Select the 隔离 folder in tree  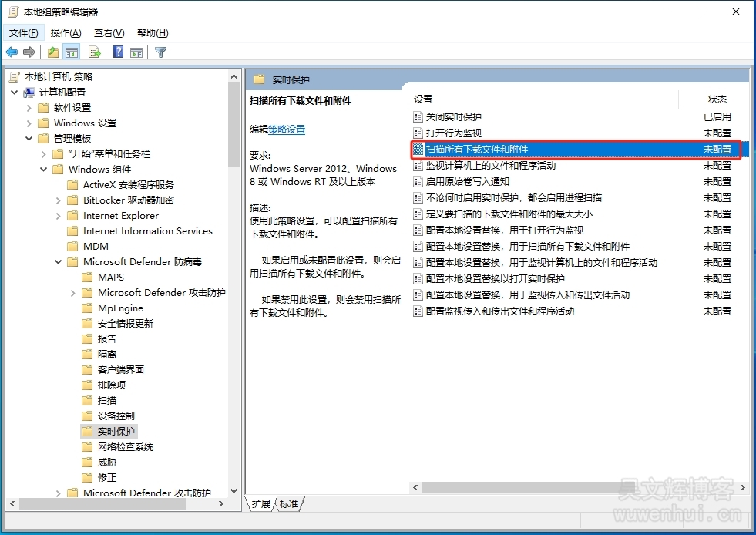pyautogui.click(x=107, y=355)
